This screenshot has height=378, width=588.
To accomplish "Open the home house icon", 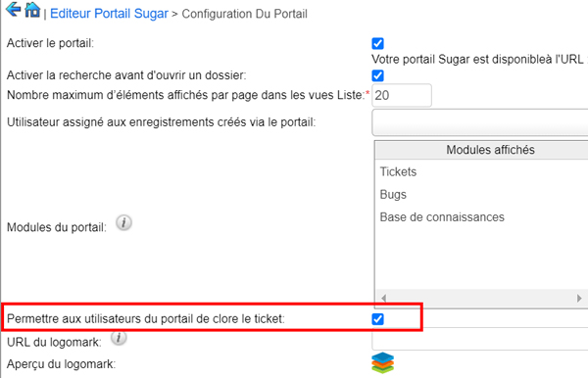I will 32,10.
